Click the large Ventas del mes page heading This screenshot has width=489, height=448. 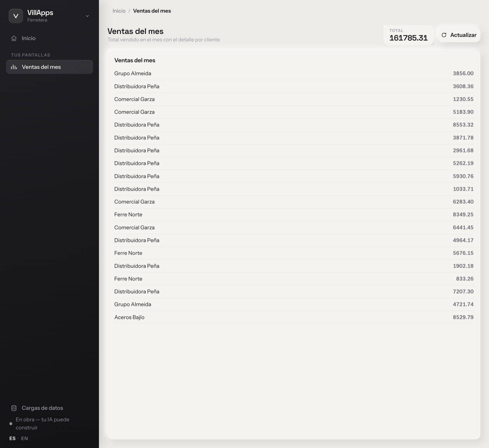pos(136,31)
